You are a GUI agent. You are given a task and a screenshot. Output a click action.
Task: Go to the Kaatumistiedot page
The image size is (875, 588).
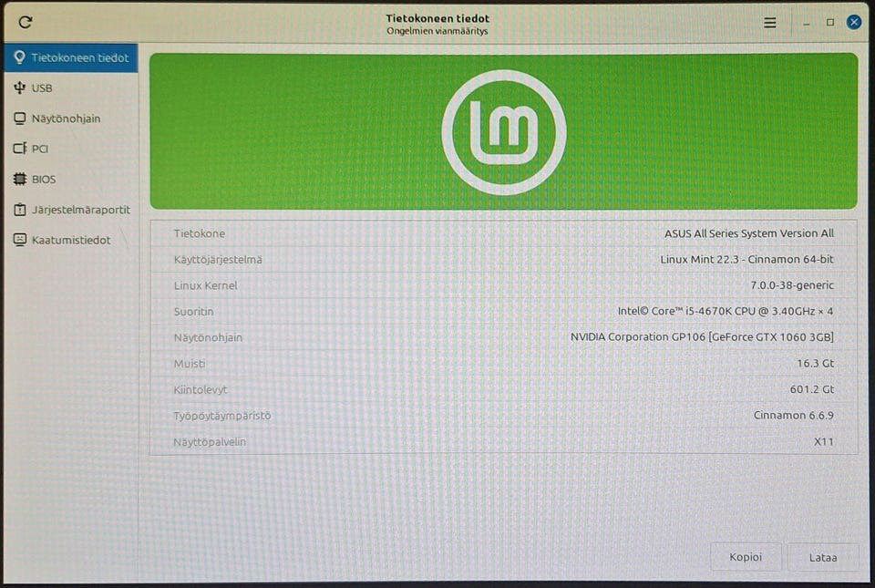(x=71, y=240)
